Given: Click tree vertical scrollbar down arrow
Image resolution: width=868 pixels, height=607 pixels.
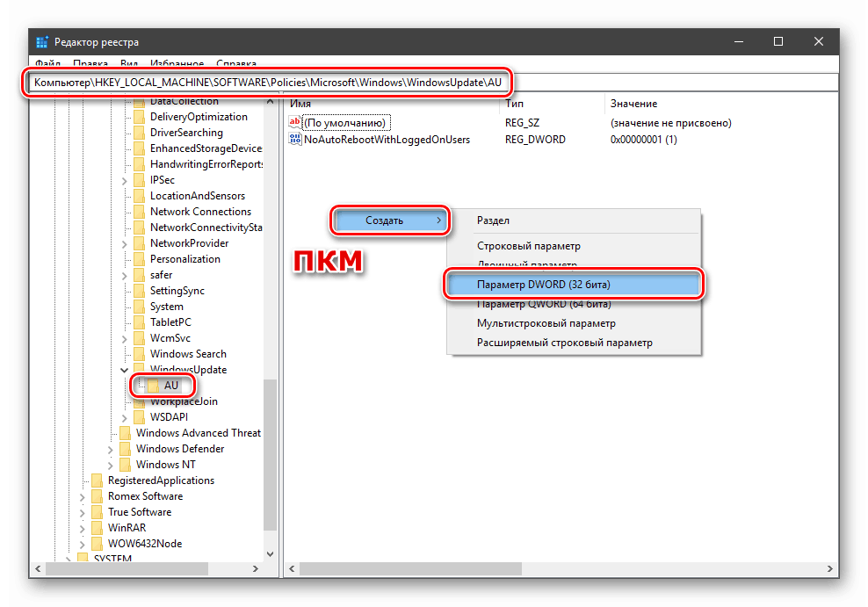Looking at the screenshot, I should [x=270, y=554].
